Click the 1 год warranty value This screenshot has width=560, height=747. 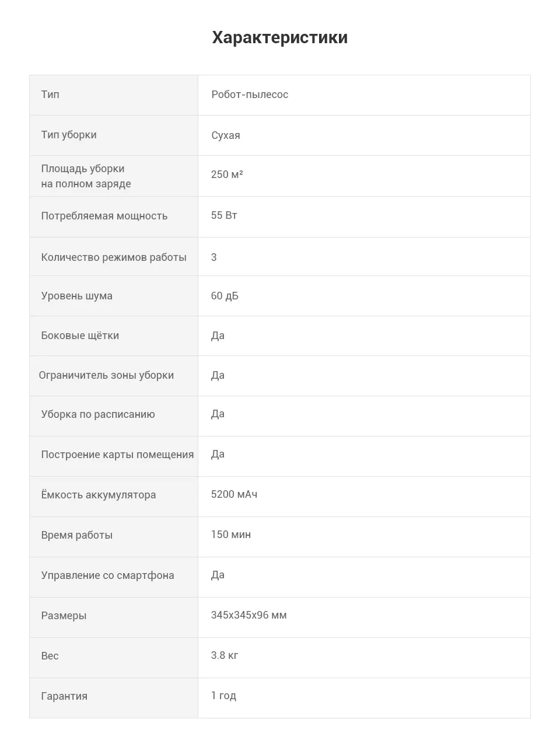point(223,696)
